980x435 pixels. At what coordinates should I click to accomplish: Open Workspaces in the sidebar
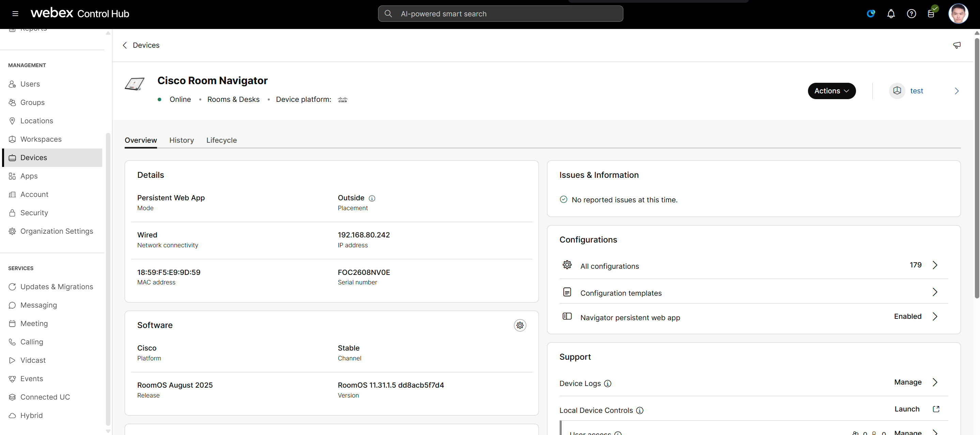click(52, 139)
